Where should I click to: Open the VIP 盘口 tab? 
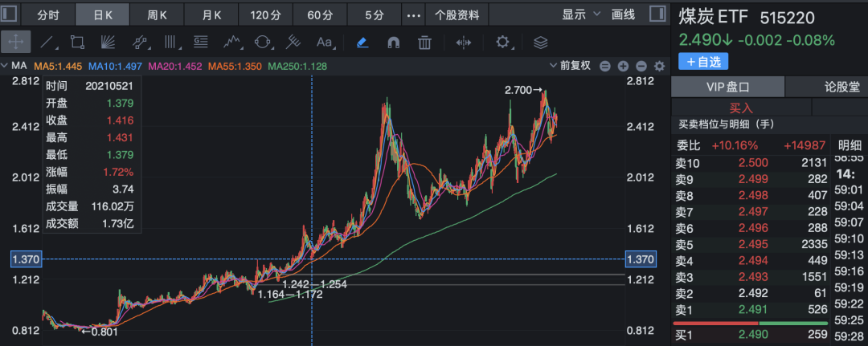pyautogui.click(x=727, y=87)
